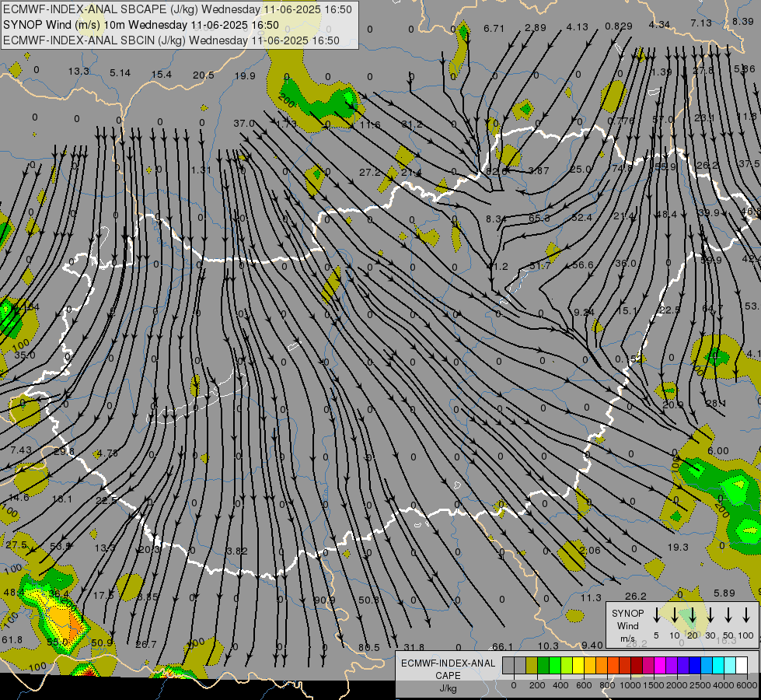Click the map value 7.43
The image size is (761, 700).
pos(21,450)
